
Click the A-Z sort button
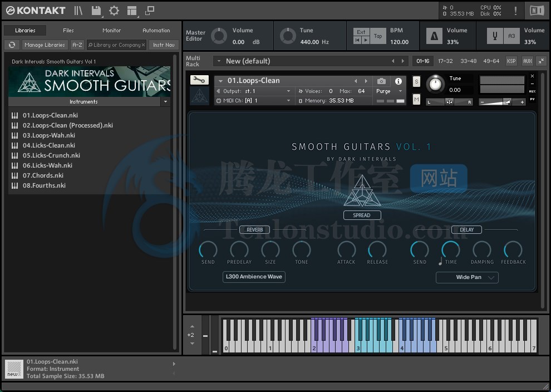[77, 45]
